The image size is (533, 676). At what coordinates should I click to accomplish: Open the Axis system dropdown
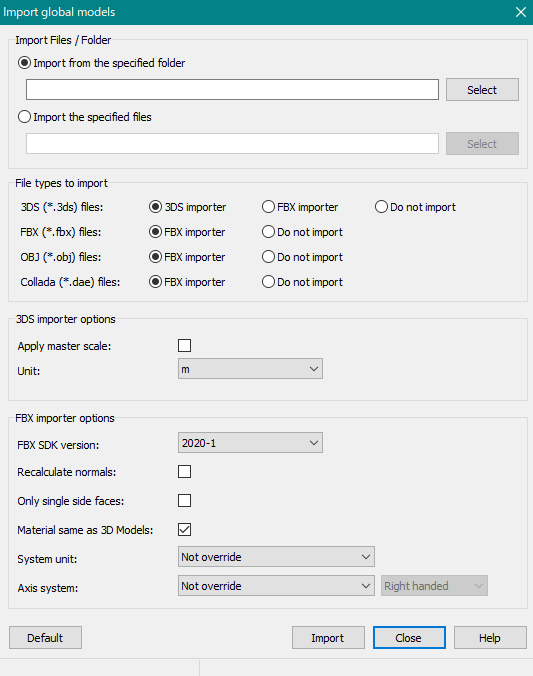click(x=276, y=586)
